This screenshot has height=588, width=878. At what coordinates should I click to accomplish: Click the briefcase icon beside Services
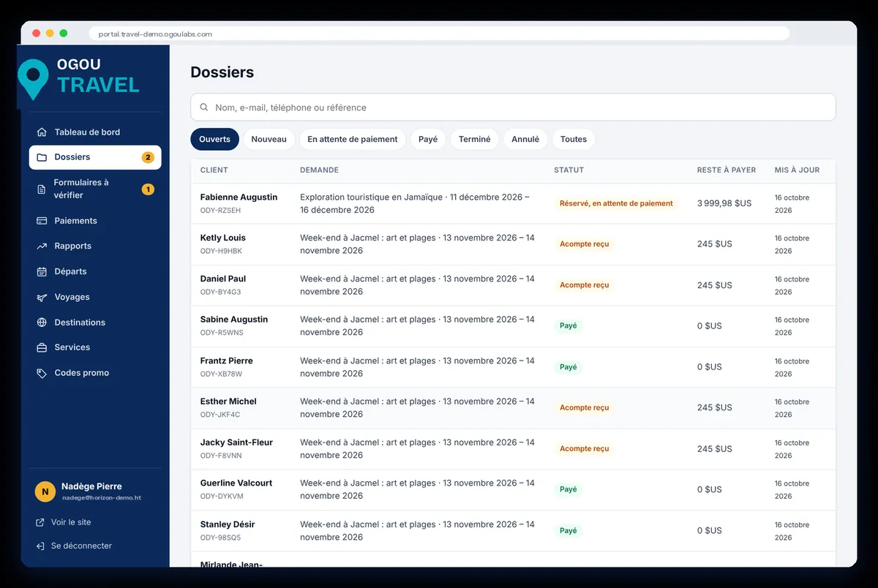coord(42,347)
